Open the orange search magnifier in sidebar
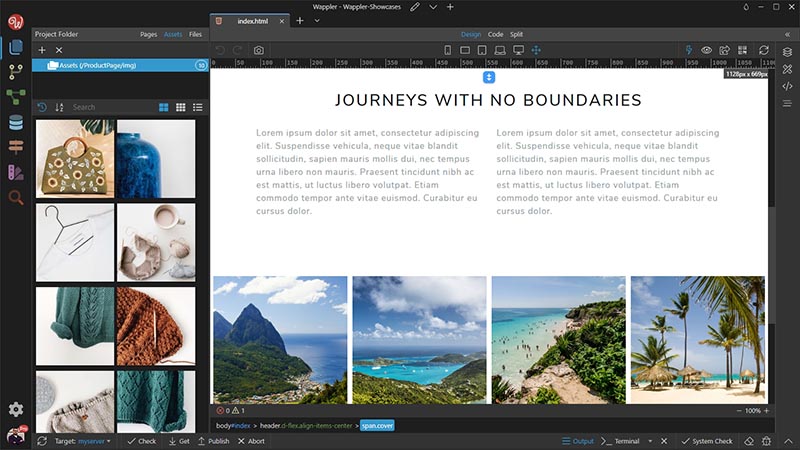Viewport: 800px width, 450px height. [16, 197]
